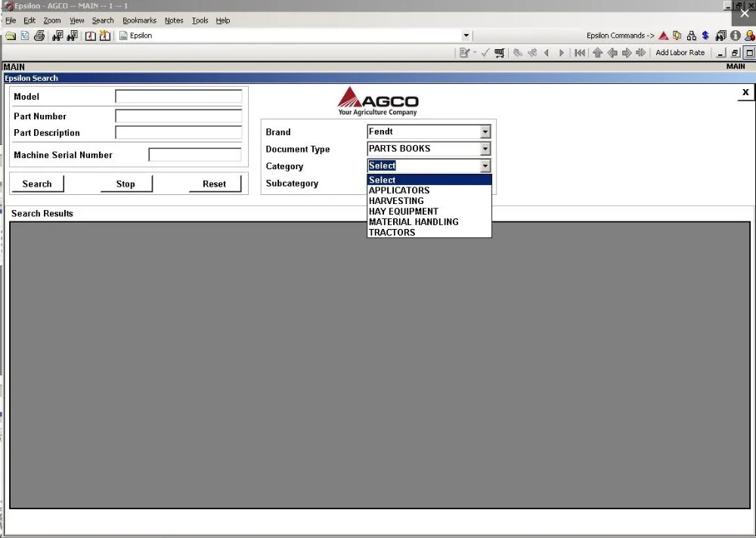Click the red AGCO triangle command icon

pos(664,36)
